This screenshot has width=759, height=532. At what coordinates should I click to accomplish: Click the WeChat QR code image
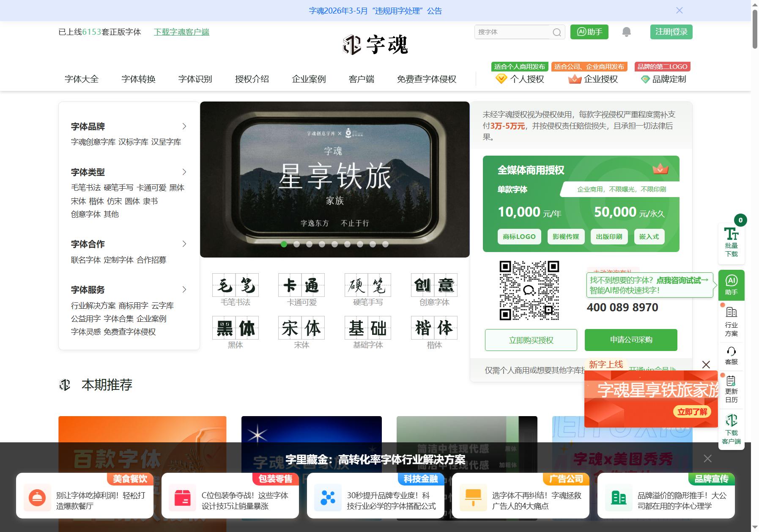529,290
